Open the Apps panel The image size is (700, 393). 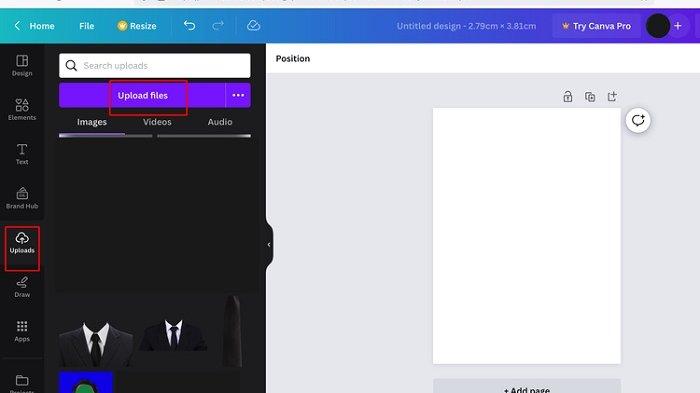point(22,331)
